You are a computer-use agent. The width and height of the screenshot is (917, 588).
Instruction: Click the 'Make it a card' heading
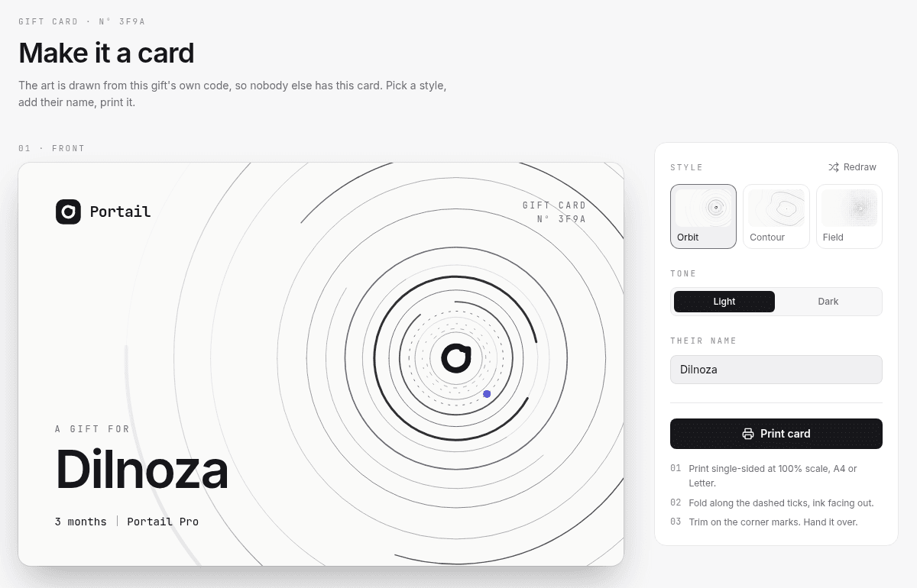click(106, 53)
